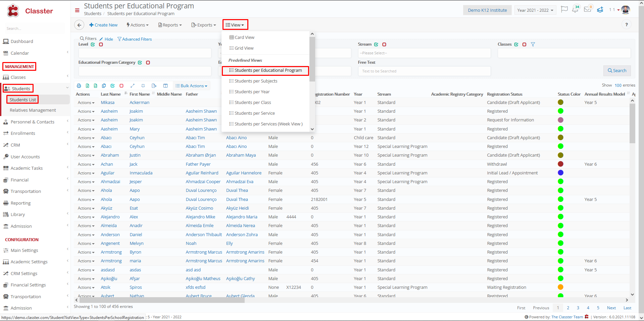Toggle the View dropdown menu
Image resolution: width=644 pixels, height=321 pixels.
235,25
